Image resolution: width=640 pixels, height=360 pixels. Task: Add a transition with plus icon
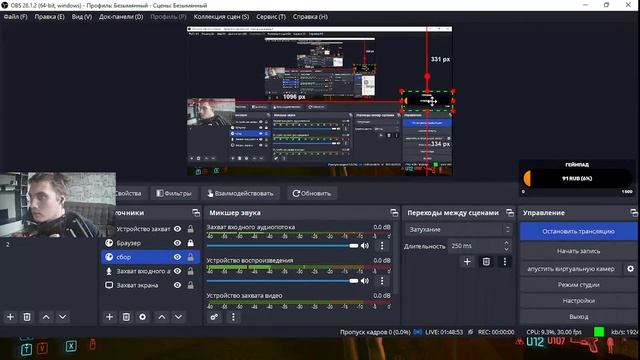467,262
